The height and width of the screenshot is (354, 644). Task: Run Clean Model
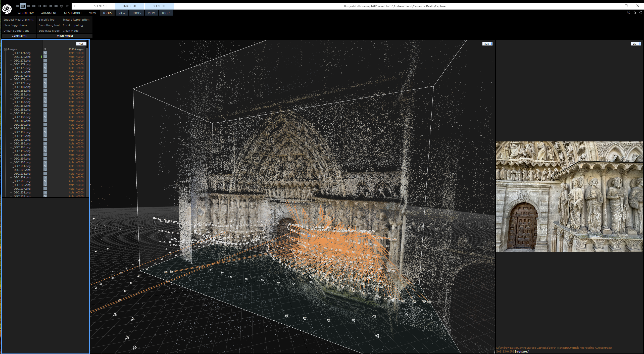tap(71, 31)
